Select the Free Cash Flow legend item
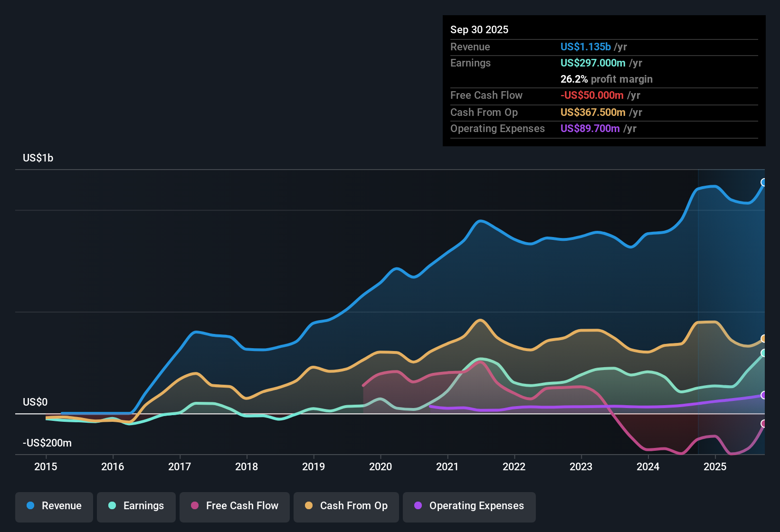The image size is (780, 532). [234, 506]
